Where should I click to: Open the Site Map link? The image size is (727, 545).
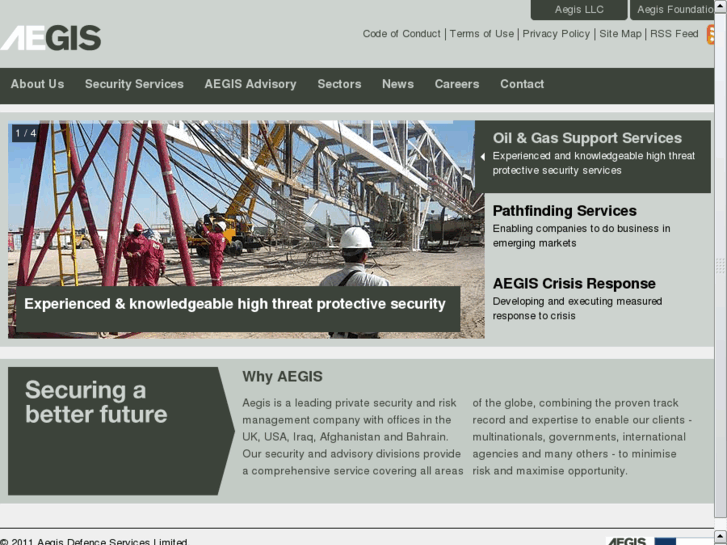click(x=620, y=34)
